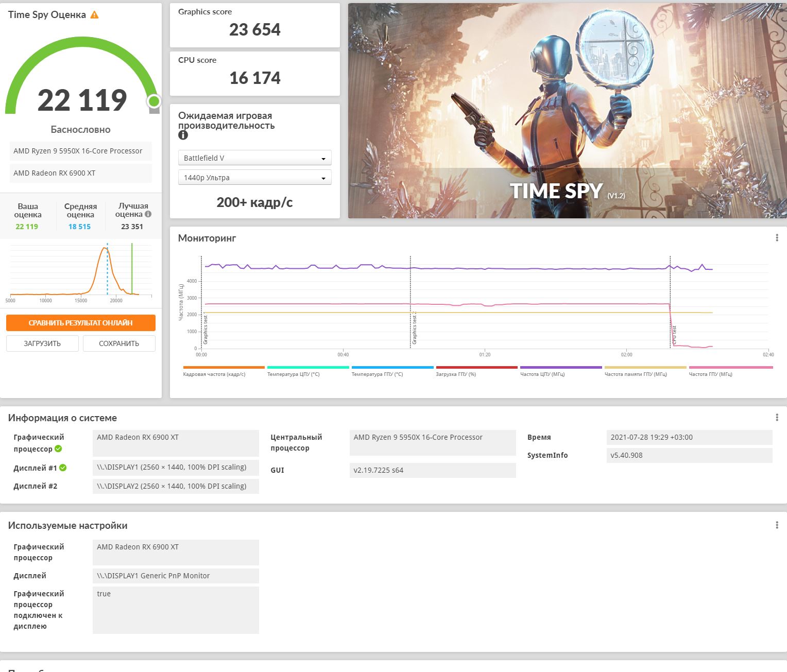787x672 pixels.
Task: Click the Дисплей #1 value \\.\DISPLAY1 (2560 × 1440)
Action: (x=176, y=467)
